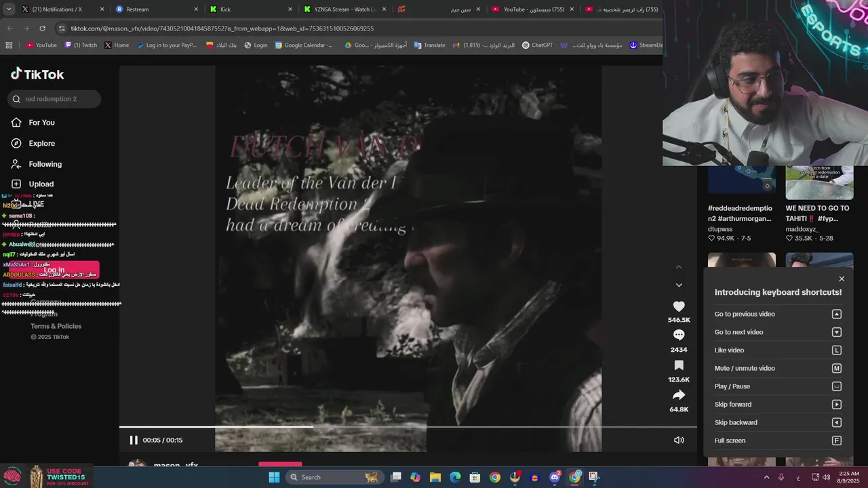Open Terms & Policies link
This screenshot has height=488, width=868.
pos(56,326)
